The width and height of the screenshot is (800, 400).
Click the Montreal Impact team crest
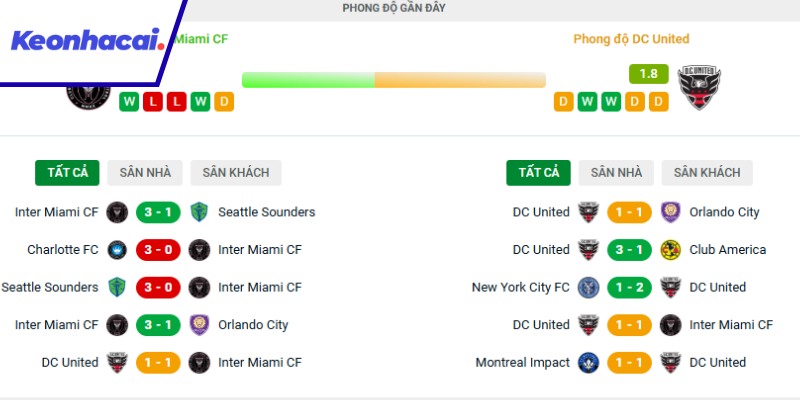coord(588,363)
